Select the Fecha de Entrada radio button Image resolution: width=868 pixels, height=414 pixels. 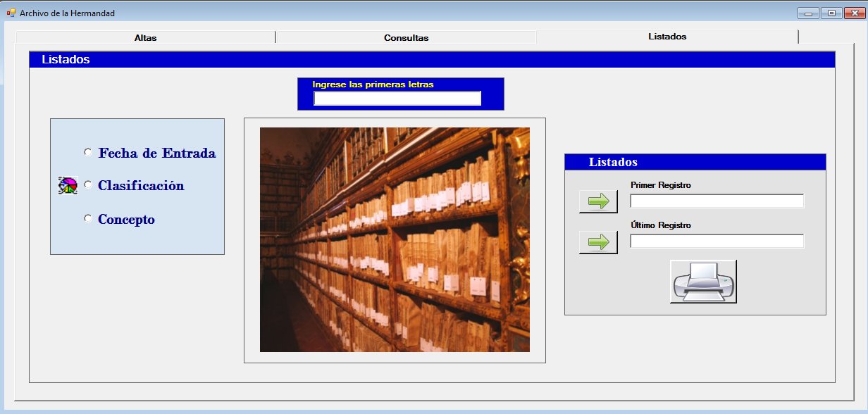[x=88, y=152]
